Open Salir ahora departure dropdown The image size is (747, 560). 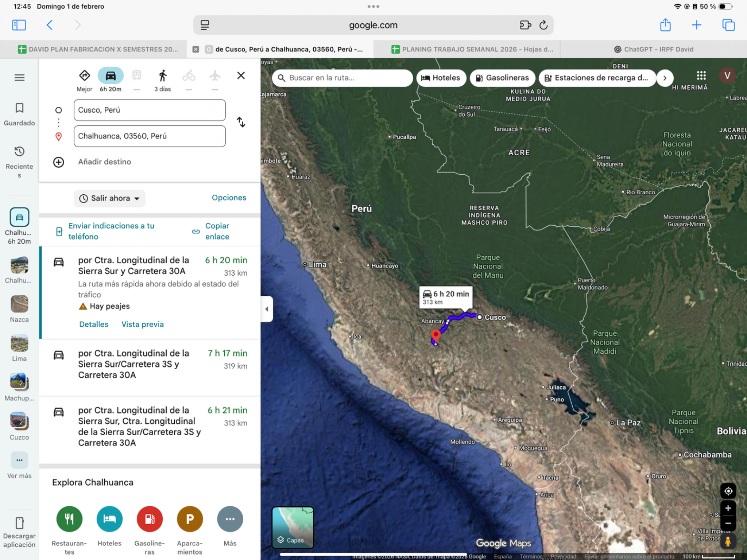pos(109,198)
